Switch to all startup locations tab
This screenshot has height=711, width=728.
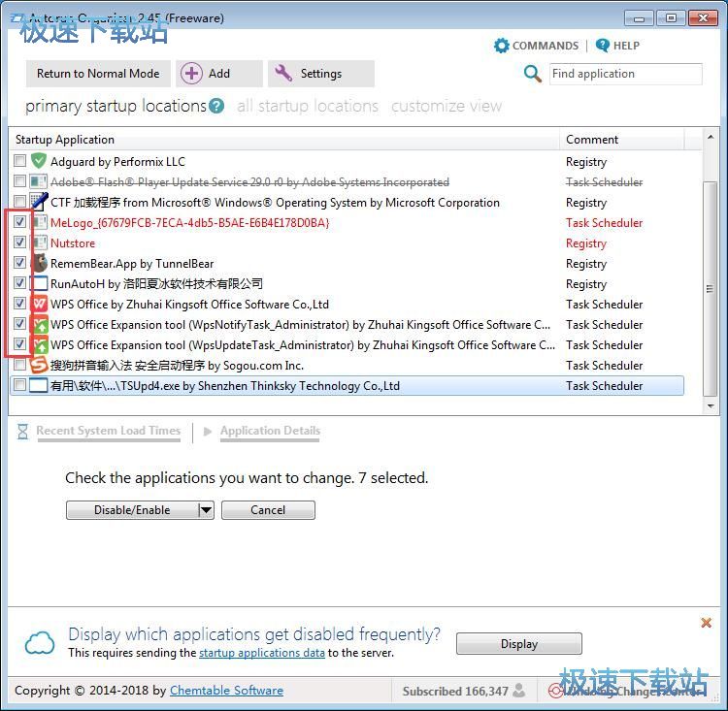click(308, 106)
